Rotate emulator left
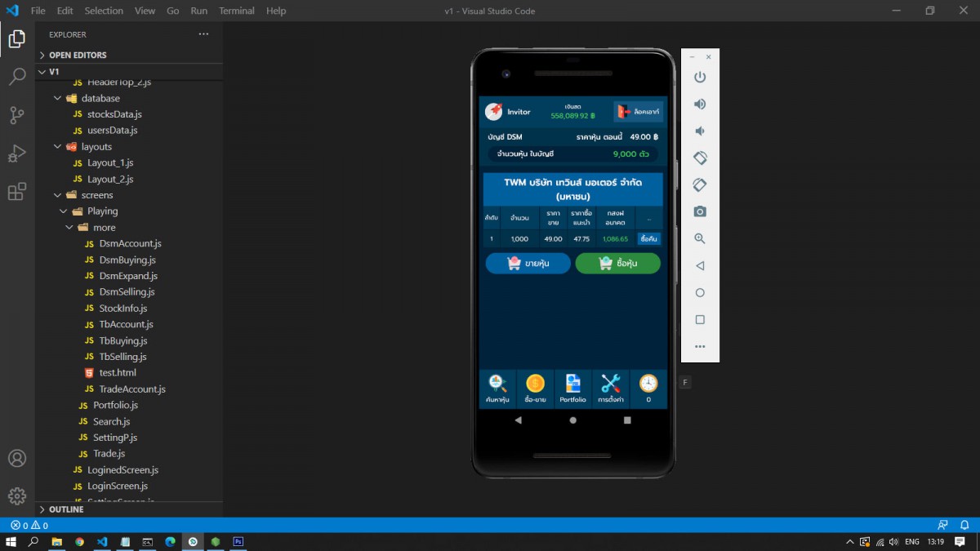980x551 pixels. click(700, 158)
